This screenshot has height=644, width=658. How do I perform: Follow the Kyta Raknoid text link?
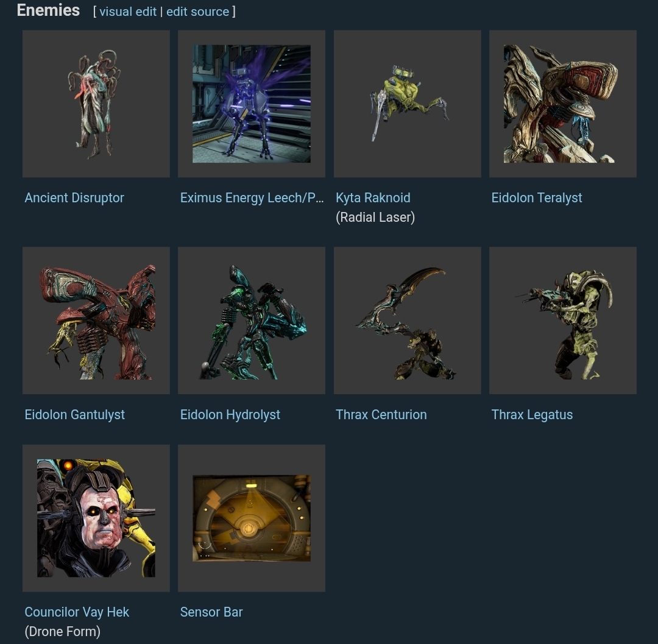[x=373, y=197]
